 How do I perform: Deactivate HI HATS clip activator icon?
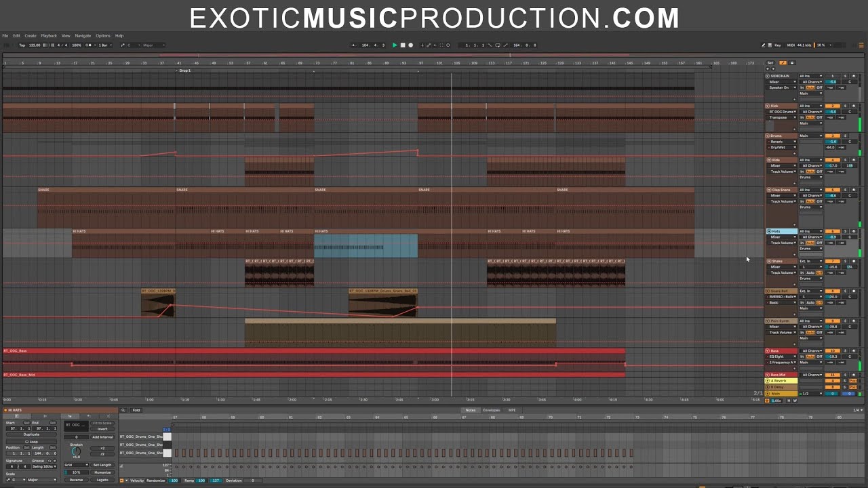pyautogui.click(x=5, y=410)
